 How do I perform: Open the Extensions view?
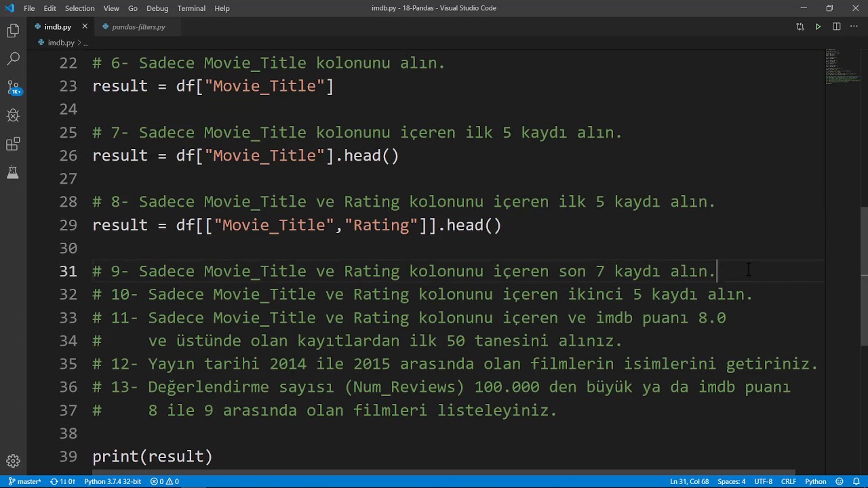click(13, 144)
